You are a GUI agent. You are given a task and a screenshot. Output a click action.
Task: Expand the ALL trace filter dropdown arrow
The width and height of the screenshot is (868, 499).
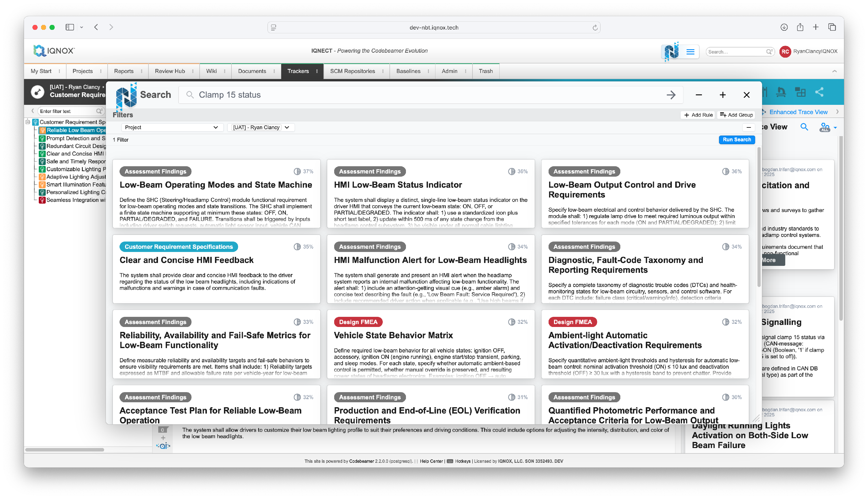tap(835, 128)
